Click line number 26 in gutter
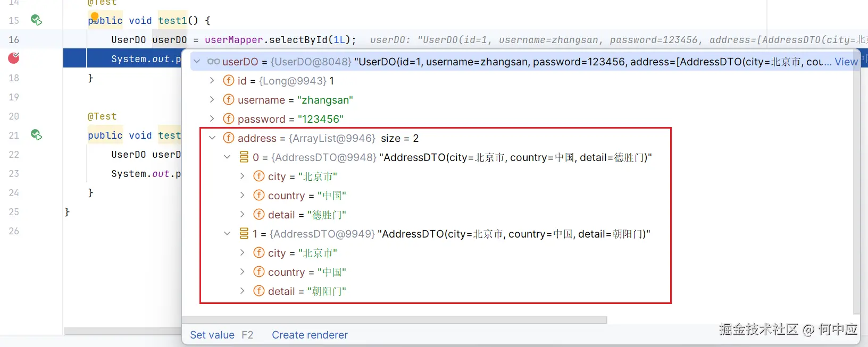Viewport: 868px width, 347px height. [x=14, y=231]
